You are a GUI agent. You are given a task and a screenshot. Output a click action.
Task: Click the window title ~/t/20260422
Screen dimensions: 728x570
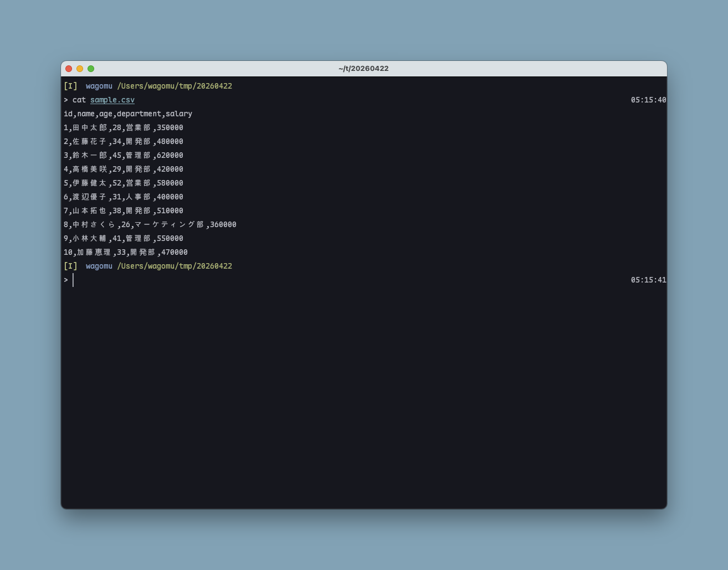[x=363, y=69]
